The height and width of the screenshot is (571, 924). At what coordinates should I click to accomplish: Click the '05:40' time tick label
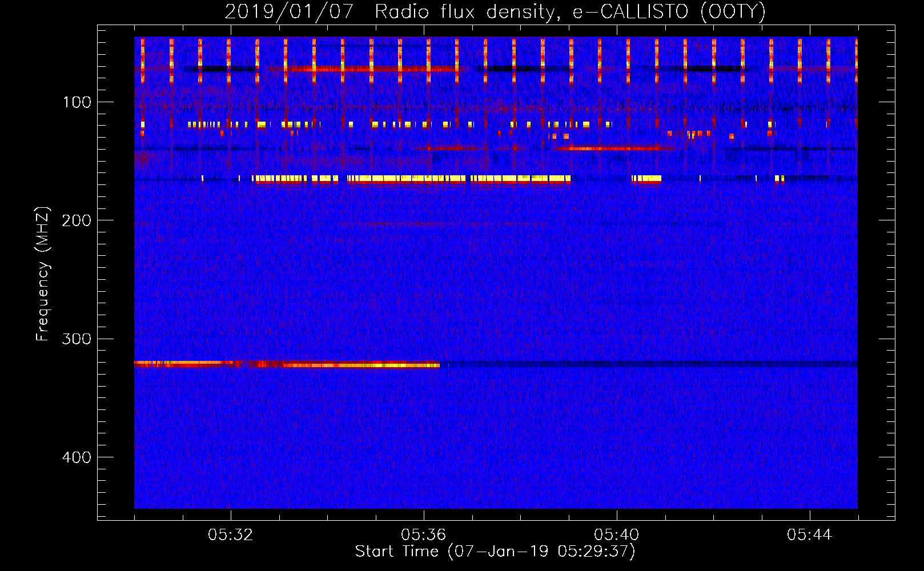click(616, 535)
